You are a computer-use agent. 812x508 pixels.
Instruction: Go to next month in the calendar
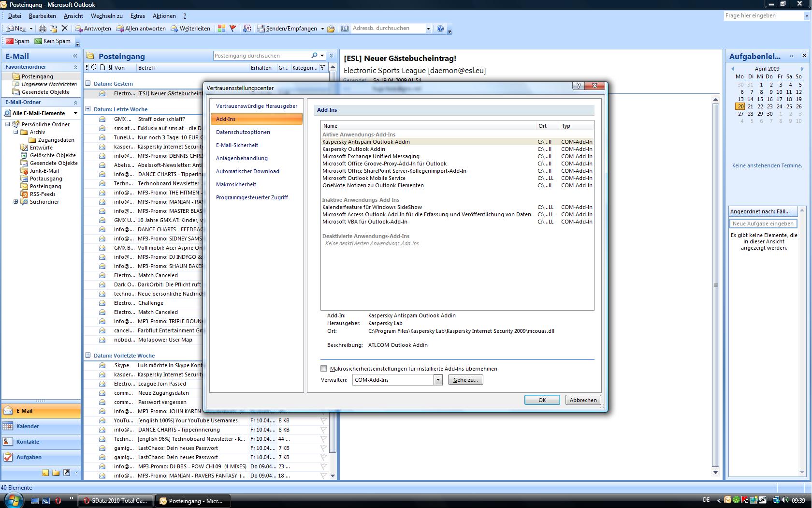pyautogui.click(x=802, y=69)
